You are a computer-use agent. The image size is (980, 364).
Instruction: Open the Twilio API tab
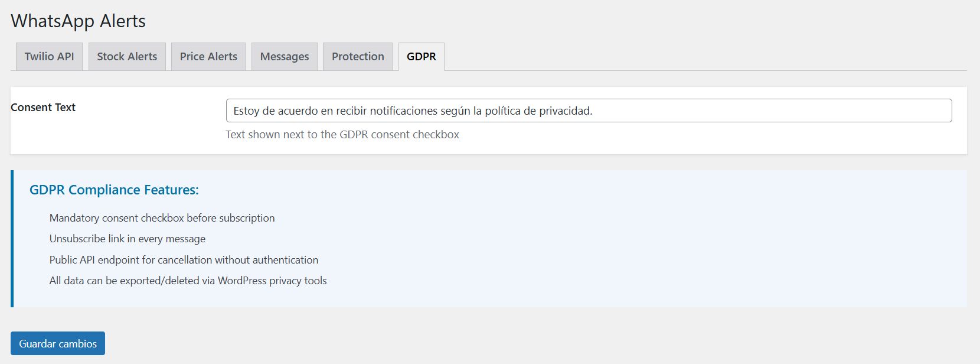(49, 57)
